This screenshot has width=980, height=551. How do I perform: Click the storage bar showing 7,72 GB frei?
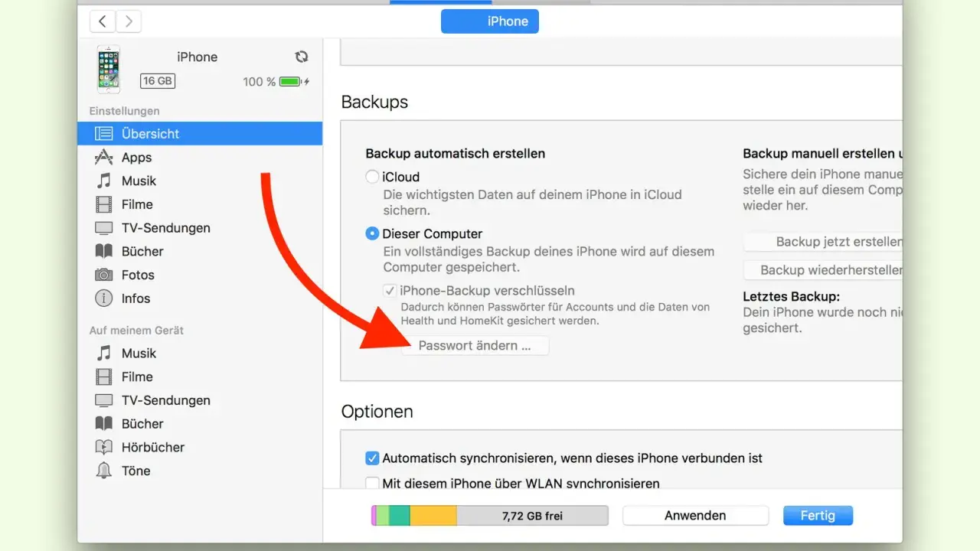(490, 516)
